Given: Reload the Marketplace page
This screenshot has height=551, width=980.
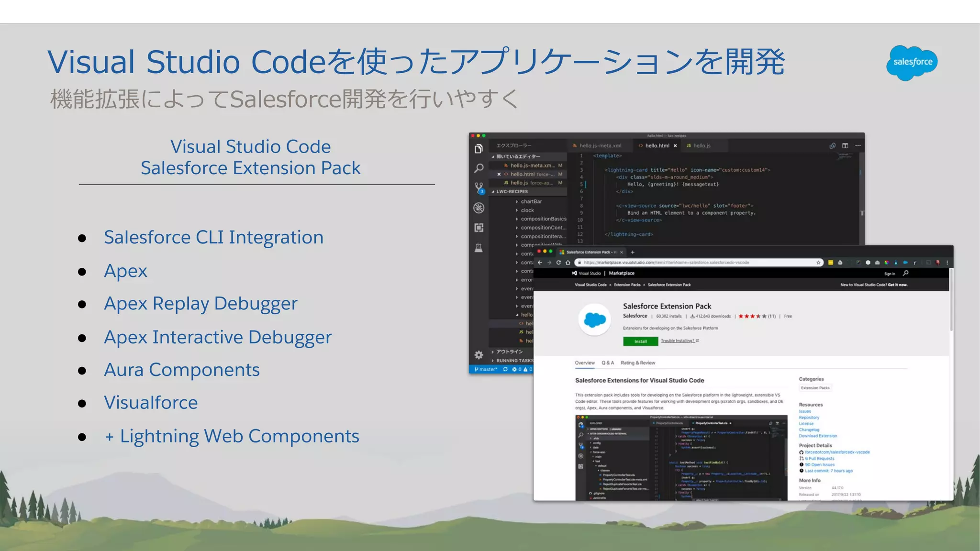Looking at the screenshot, I should pos(558,263).
